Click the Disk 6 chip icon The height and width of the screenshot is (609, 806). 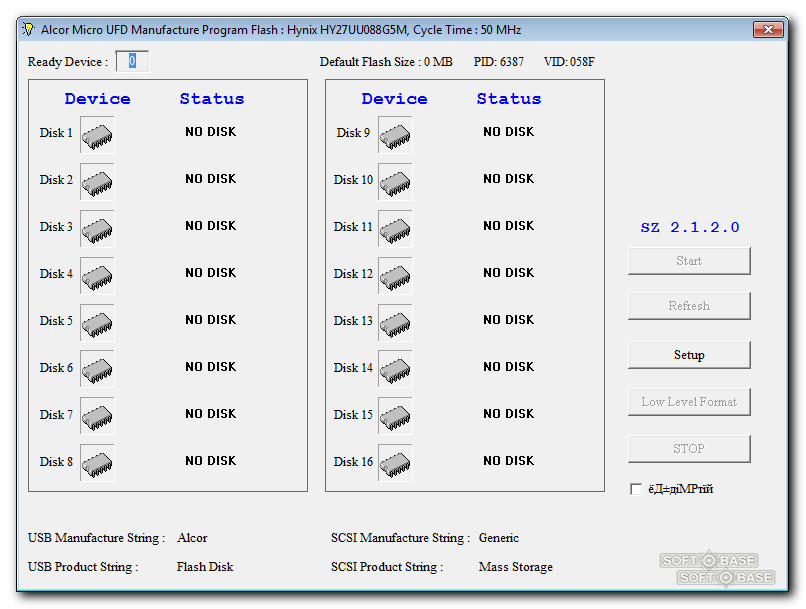click(97, 370)
